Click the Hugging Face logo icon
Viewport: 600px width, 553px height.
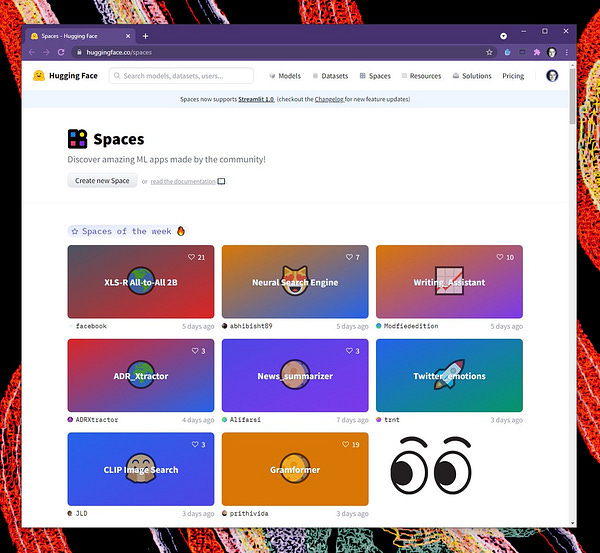[38, 76]
